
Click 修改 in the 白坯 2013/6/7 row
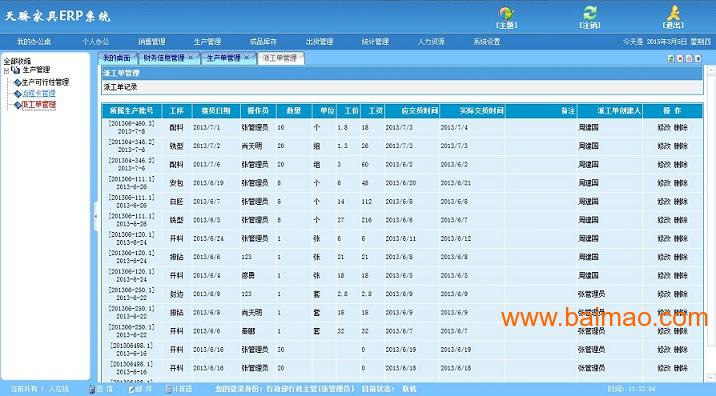pyautogui.click(x=664, y=201)
